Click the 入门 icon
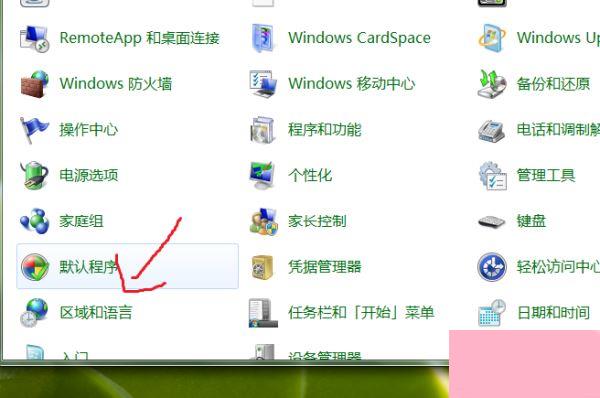 [34, 352]
